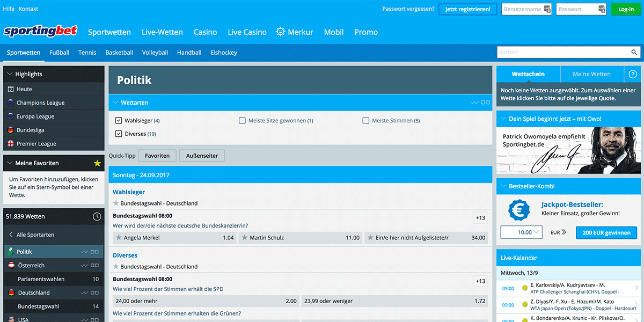Collapse the Bestseller-Kombi panel
The width and height of the screenshot is (644, 322).
pyautogui.click(x=502, y=186)
